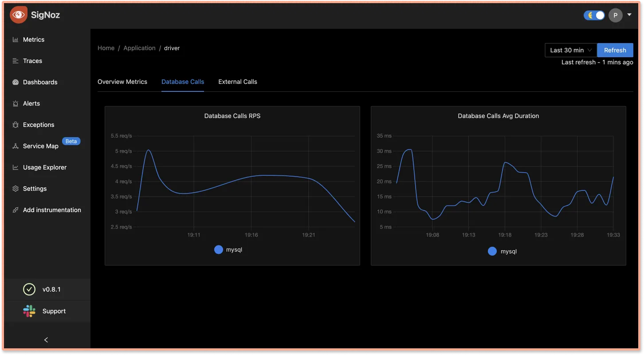644x355 pixels.
Task: Click the green version check circle icon
Action: tap(29, 289)
